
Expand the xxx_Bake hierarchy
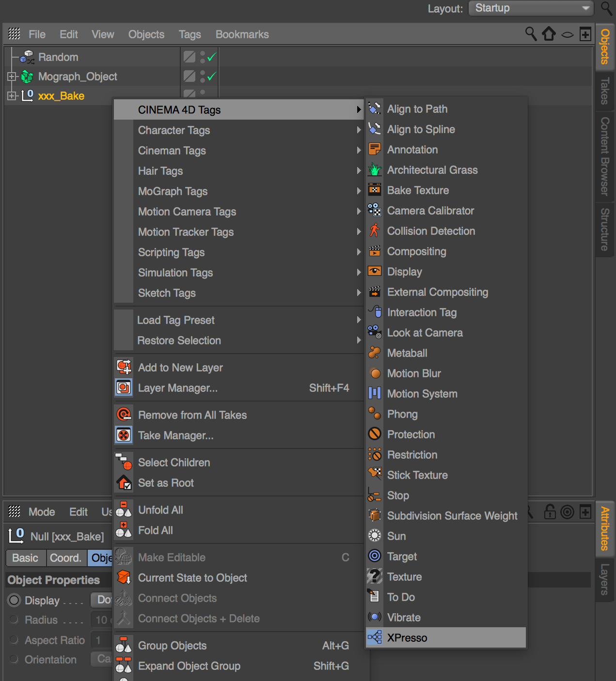[11, 95]
